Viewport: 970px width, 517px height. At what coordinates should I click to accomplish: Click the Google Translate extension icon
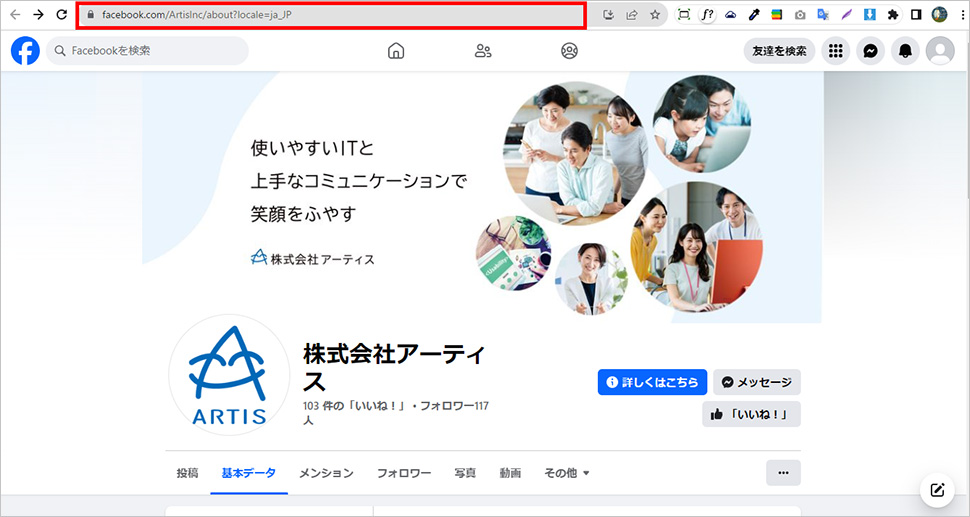pyautogui.click(x=823, y=15)
